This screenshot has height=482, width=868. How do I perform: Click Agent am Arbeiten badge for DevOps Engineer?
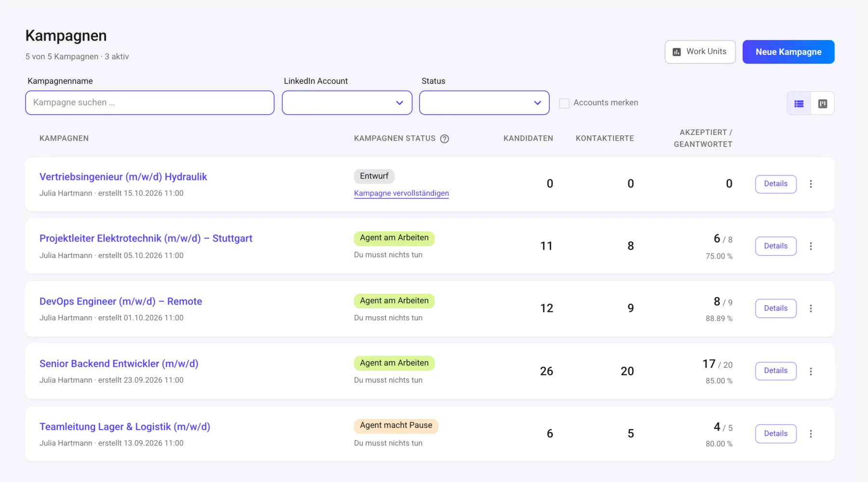394,301
